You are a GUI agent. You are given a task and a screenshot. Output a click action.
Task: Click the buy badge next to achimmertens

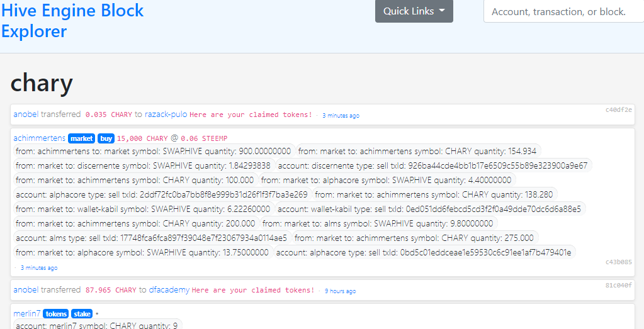coord(106,138)
